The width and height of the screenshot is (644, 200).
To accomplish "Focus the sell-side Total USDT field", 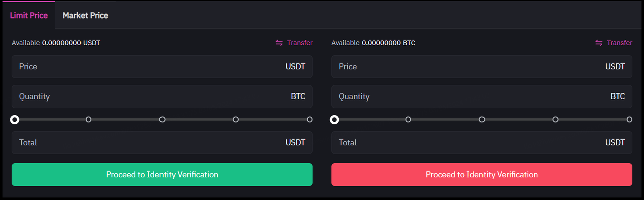I will 481,143.
